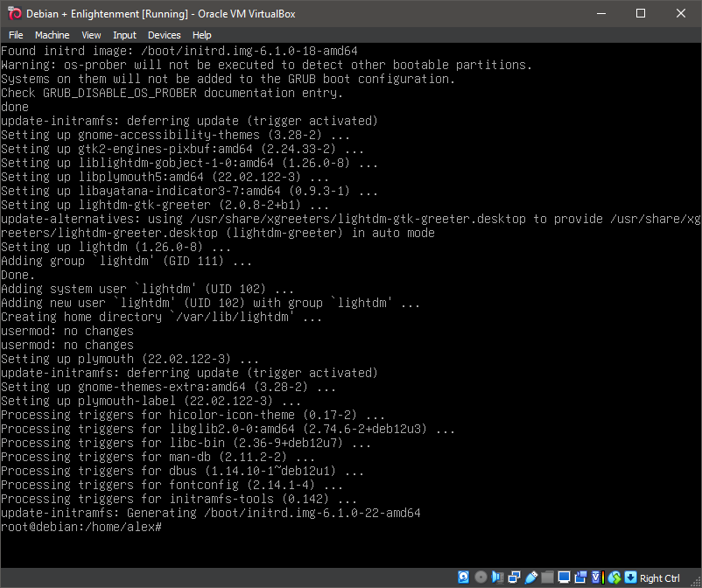702x588 pixels.
Task: Click the keyboard status icon
Action: tap(630, 577)
